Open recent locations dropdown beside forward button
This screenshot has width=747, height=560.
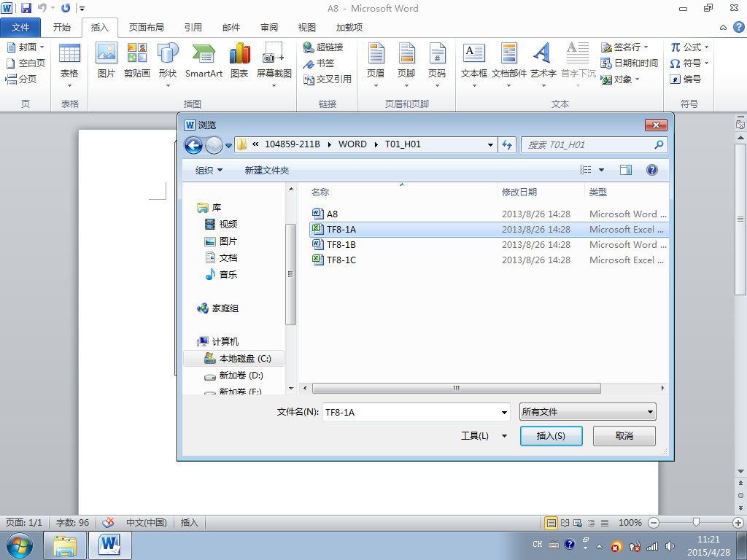tap(228, 145)
